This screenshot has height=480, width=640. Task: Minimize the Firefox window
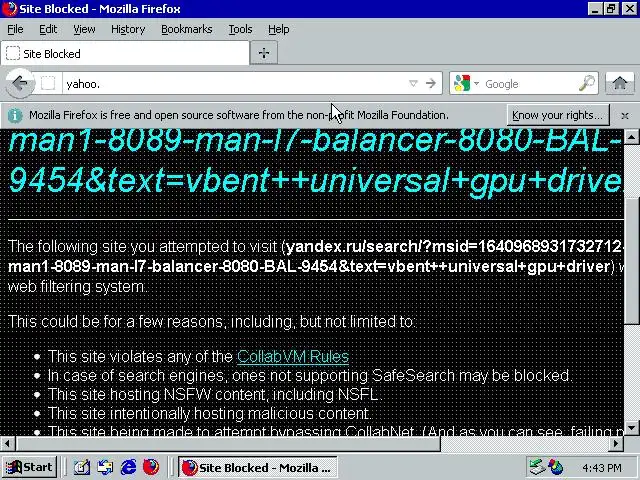point(595,9)
